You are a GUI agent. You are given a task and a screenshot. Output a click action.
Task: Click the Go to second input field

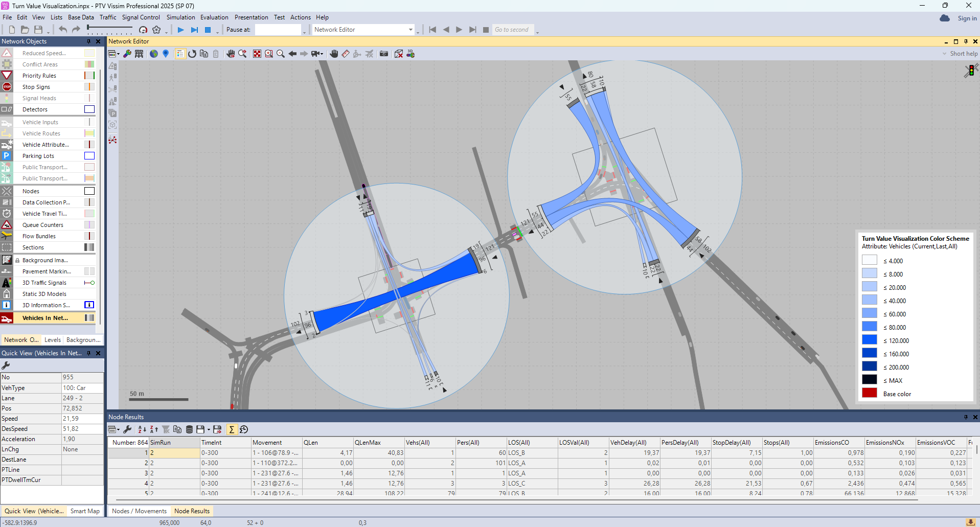pyautogui.click(x=513, y=29)
